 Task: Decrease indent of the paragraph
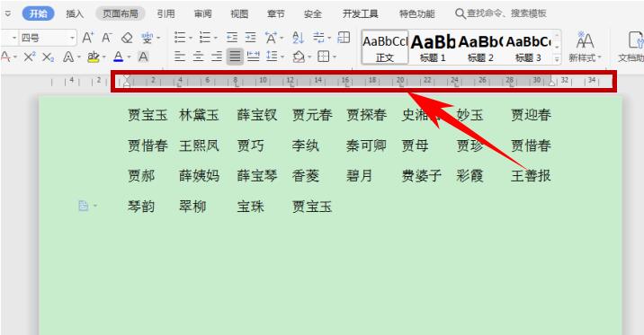pos(232,38)
